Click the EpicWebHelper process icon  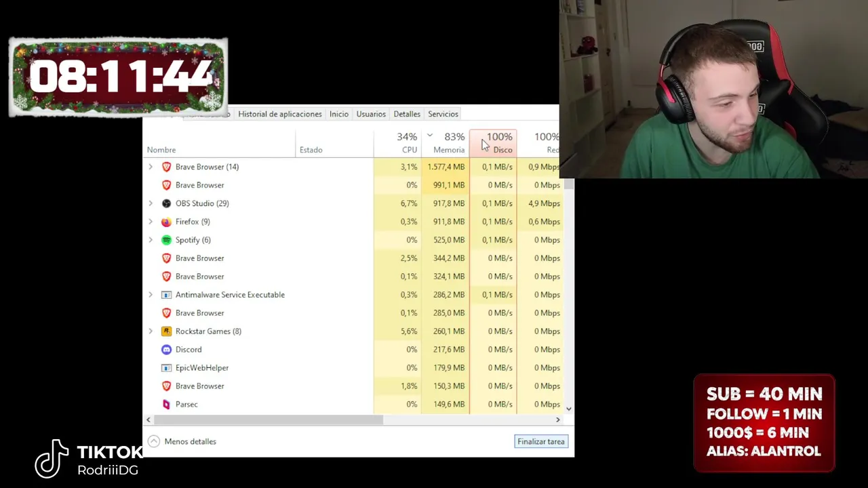coord(166,368)
